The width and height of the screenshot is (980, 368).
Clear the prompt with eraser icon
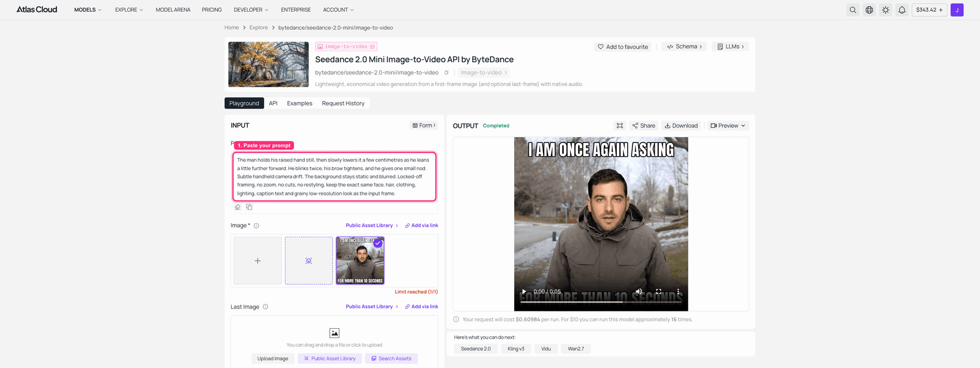[x=238, y=207]
